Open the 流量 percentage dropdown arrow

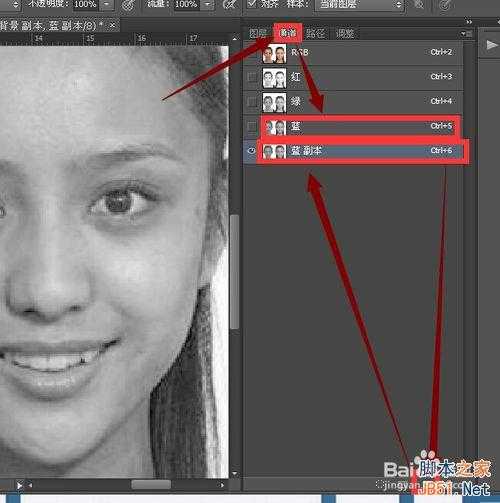click(x=208, y=4)
